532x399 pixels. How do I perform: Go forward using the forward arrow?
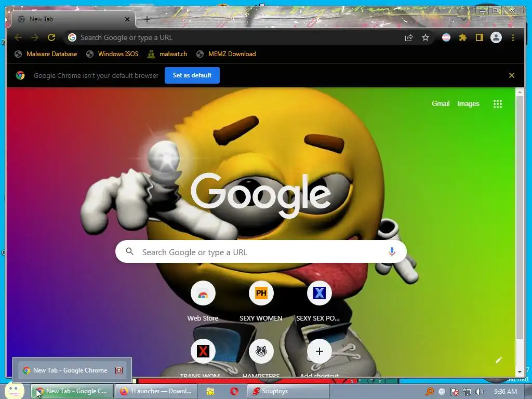(35, 37)
